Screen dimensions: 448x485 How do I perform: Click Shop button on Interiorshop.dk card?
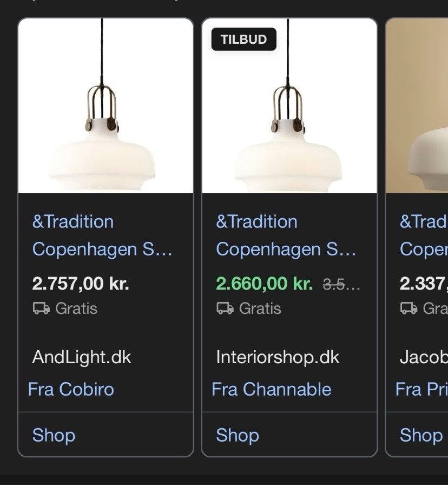point(238,435)
